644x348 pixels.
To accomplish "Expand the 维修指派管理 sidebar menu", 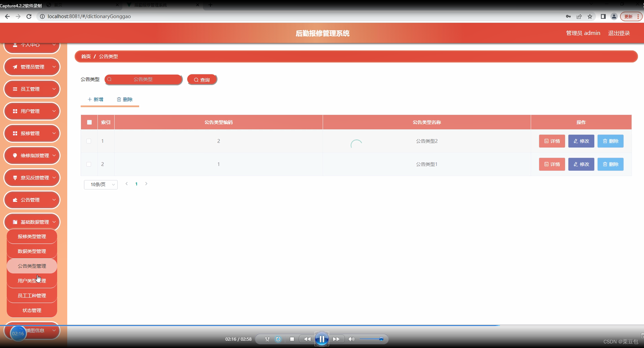I will (32, 155).
